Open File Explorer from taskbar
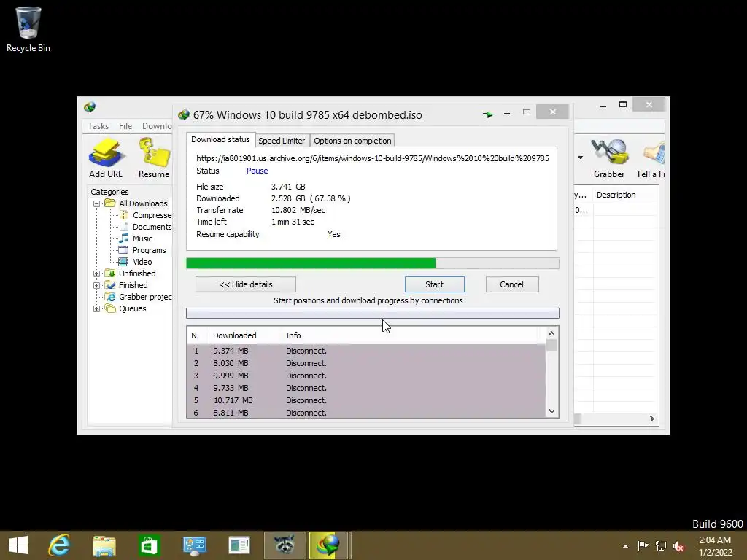 [104, 545]
